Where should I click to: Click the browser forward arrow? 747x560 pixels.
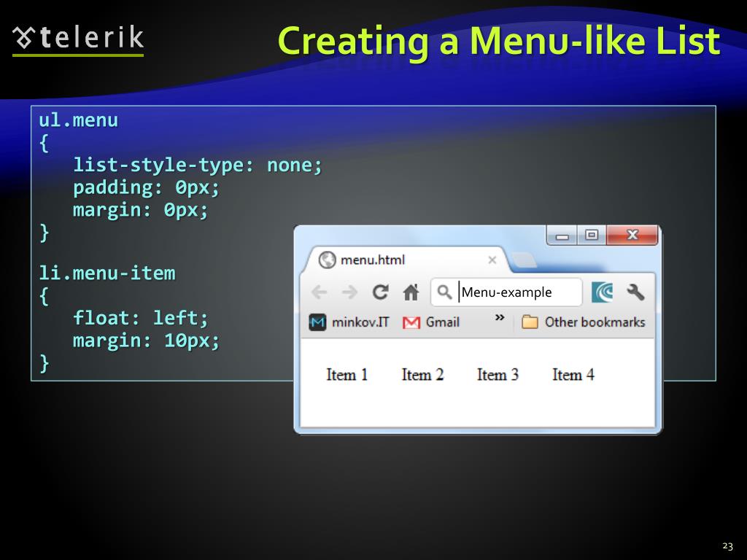point(349,292)
